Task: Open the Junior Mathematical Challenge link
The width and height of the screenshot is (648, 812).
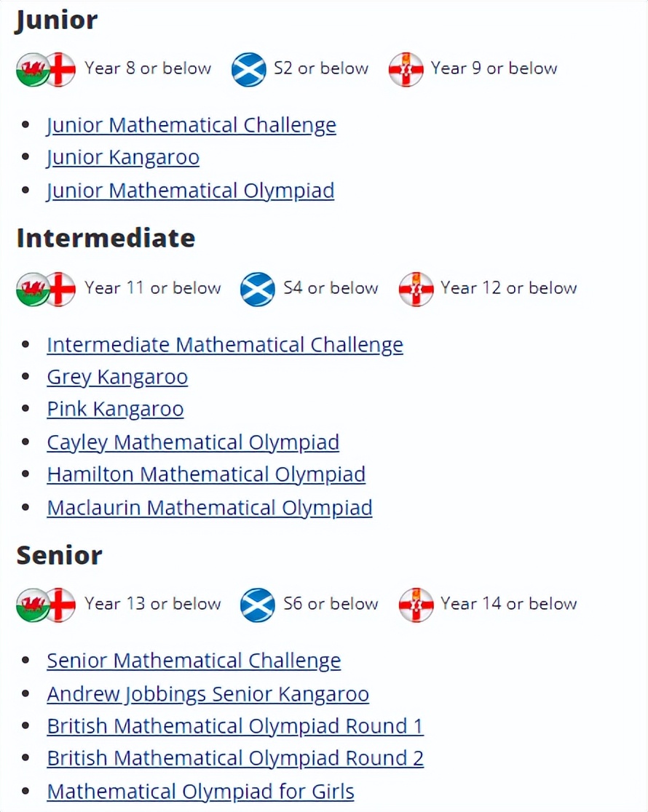Action: click(191, 125)
